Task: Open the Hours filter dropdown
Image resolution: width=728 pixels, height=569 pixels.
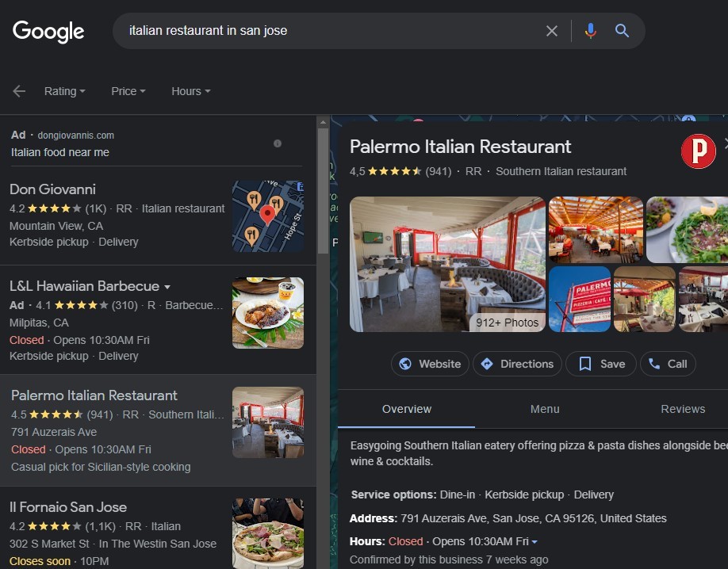Action: click(191, 91)
